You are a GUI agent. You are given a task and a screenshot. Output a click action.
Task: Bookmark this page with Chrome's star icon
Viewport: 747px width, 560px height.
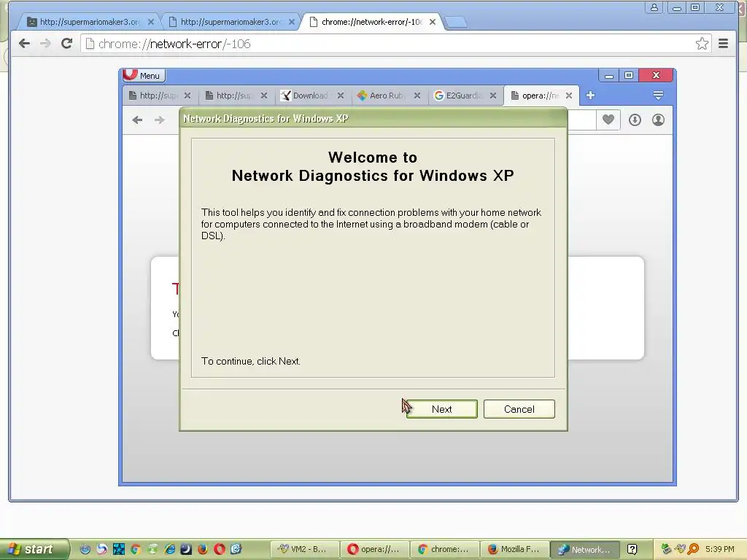point(702,44)
